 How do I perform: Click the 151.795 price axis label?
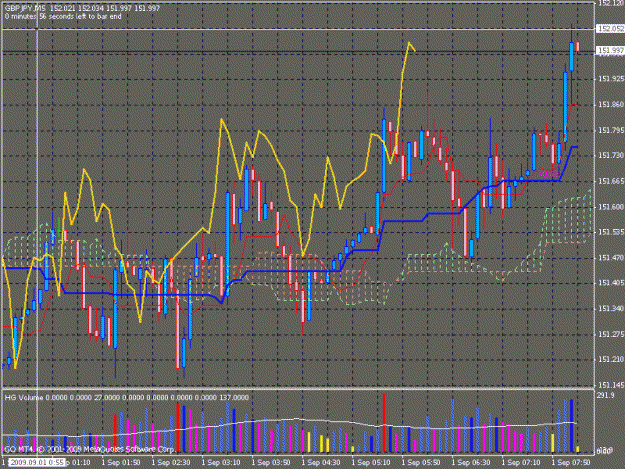(611, 130)
